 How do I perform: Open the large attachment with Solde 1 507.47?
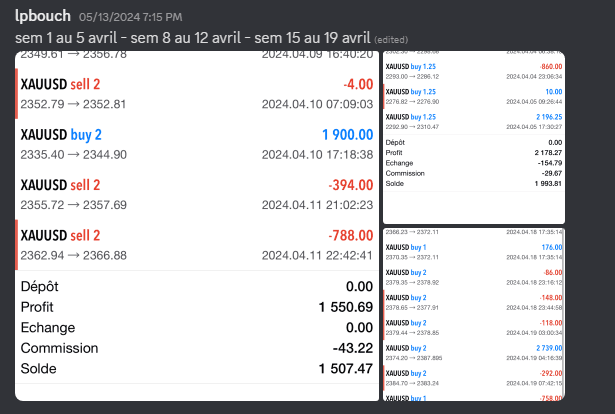coord(197,226)
